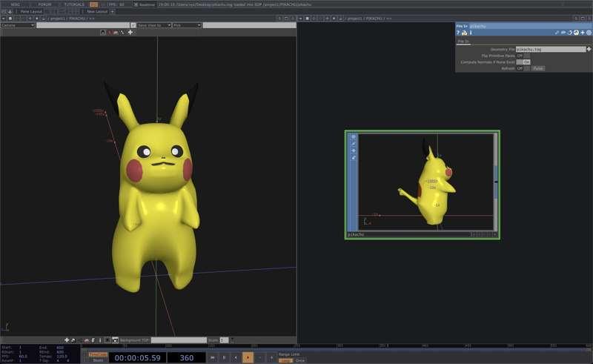Open the FORUM link in top bar
The width and height of the screenshot is (593, 364).
(44, 4)
